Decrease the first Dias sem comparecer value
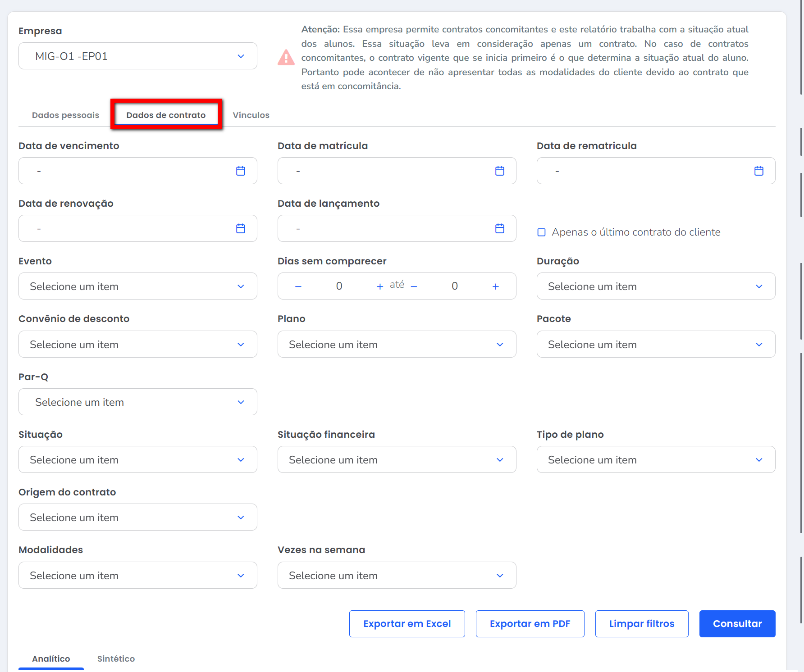Screen dimensions: 804x672 pos(298,286)
